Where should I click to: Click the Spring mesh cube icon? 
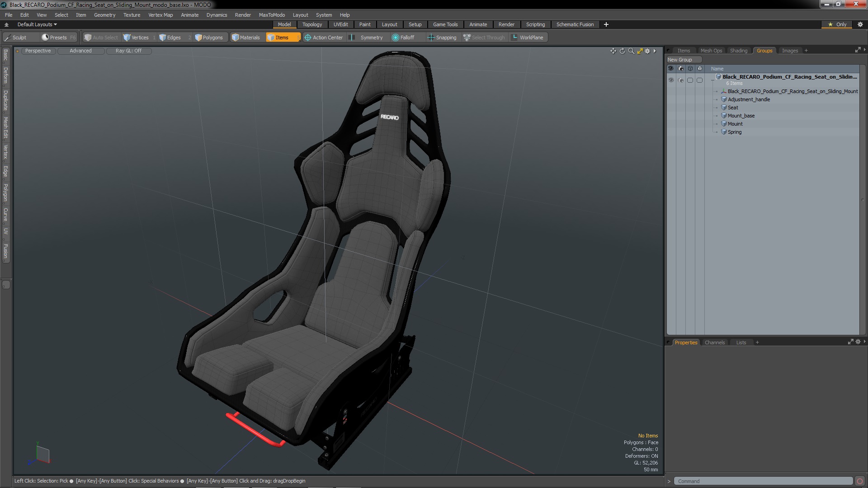pos(724,132)
